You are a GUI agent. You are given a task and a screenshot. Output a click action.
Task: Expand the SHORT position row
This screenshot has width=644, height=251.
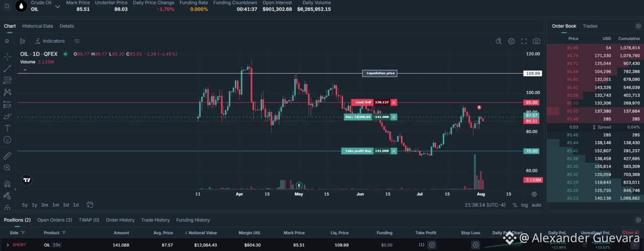8,245
